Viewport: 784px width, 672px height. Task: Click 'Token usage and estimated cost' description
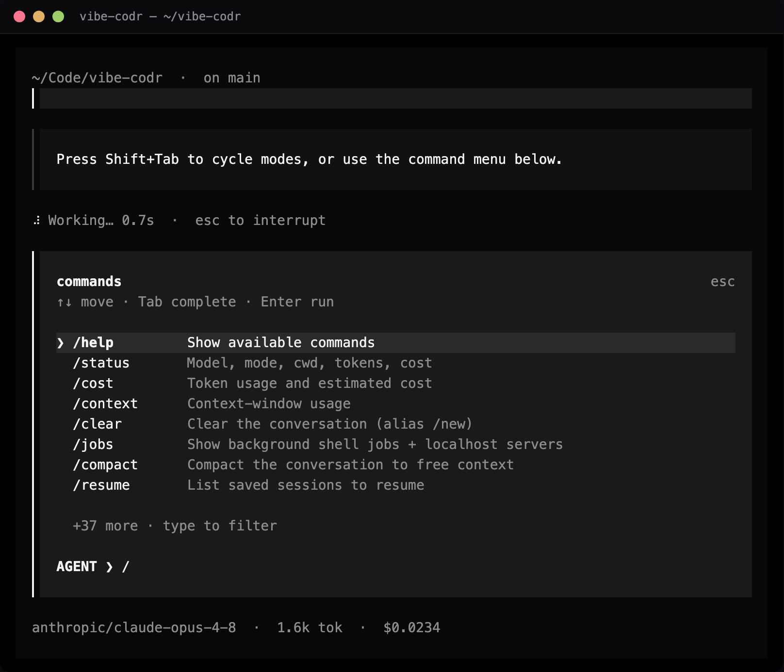click(x=310, y=384)
